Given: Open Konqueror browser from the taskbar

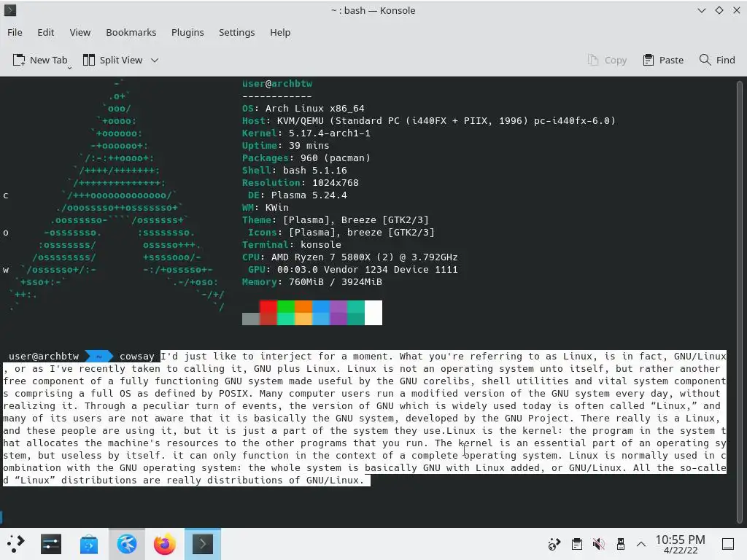Looking at the screenshot, I should [127, 544].
